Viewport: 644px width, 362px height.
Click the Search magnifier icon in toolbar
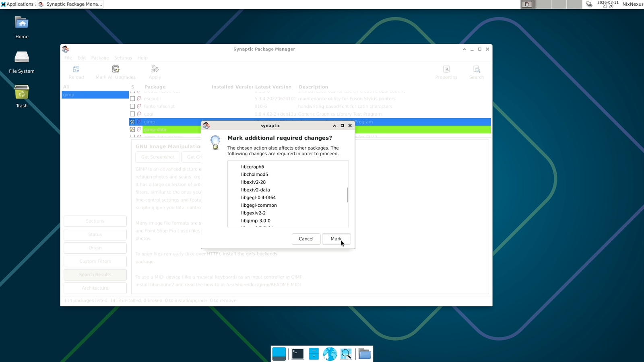pos(476,69)
